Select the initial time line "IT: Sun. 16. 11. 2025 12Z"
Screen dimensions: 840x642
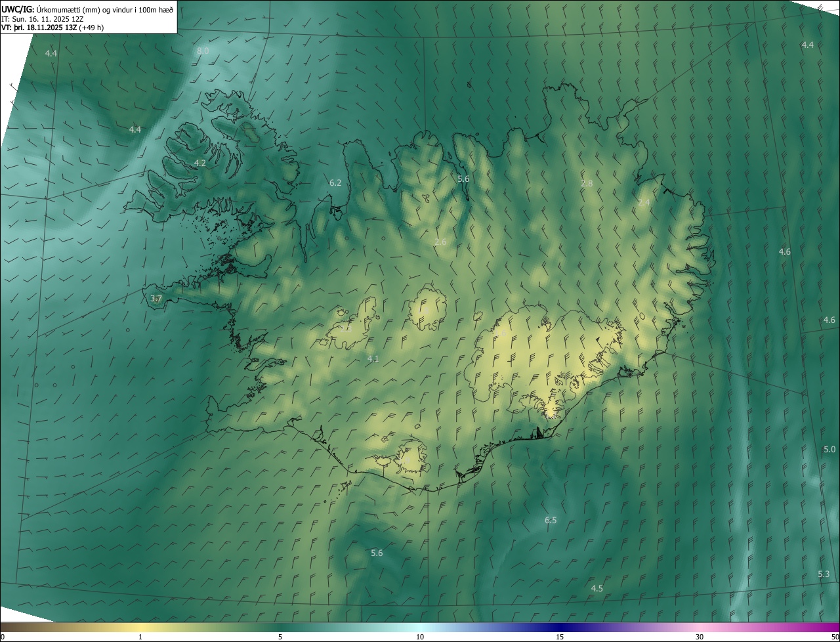click(x=43, y=18)
